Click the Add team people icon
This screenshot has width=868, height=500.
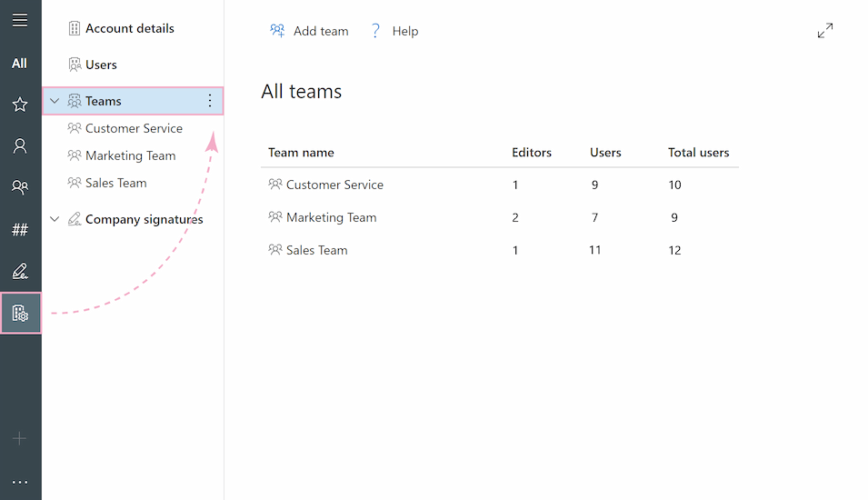click(277, 30)
